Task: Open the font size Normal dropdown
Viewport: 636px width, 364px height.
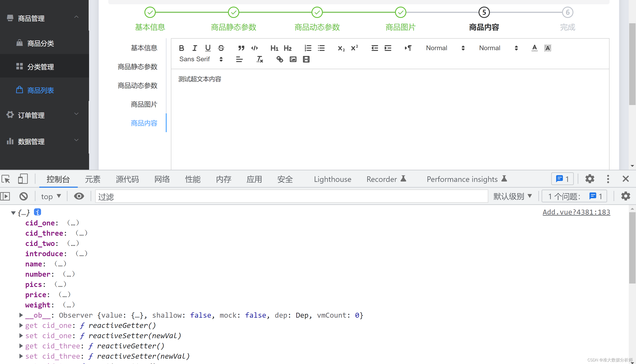Action: pos(498,48)
